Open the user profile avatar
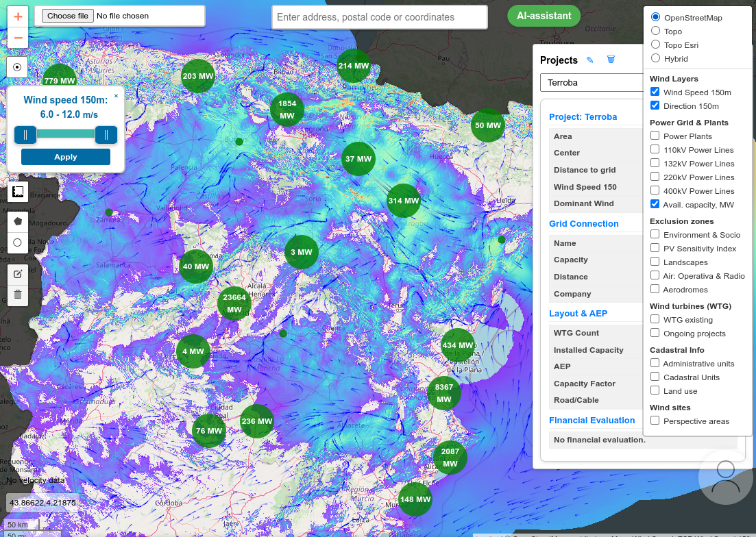Screen dimensions: 756x537 pyautogui.click(x=726, y=477)
